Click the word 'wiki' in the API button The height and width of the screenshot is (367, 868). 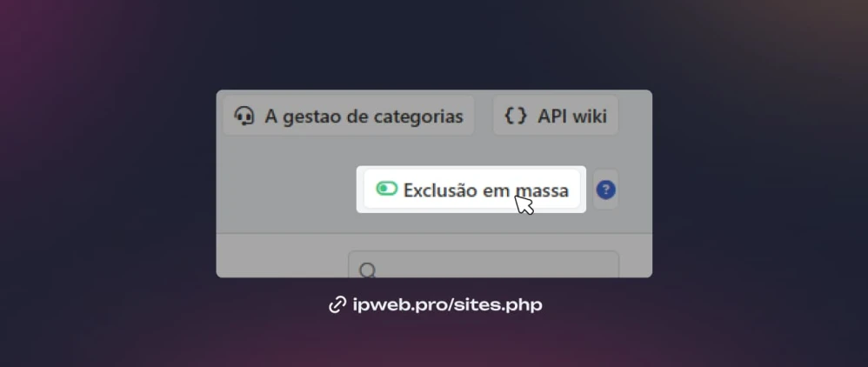(x=587, y=117)
